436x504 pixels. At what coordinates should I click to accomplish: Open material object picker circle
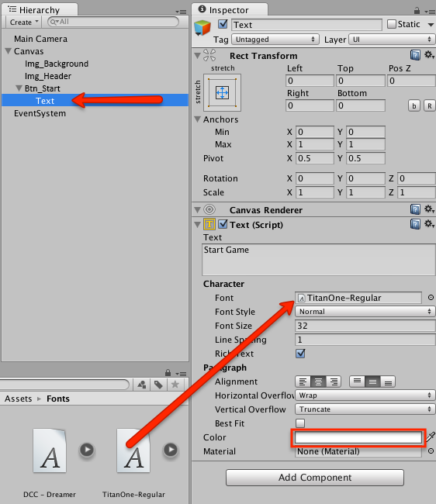pyautogui.click(x=431, y=451)
